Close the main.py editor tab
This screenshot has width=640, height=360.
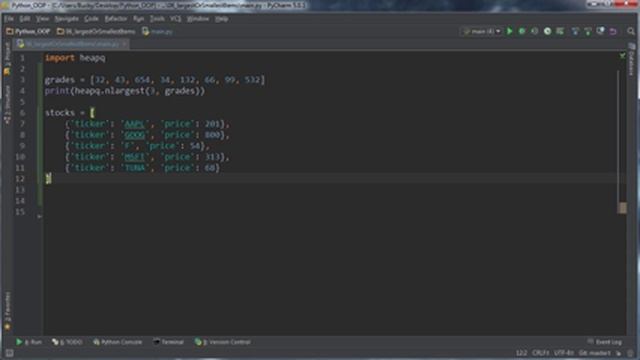coord(125,44)
